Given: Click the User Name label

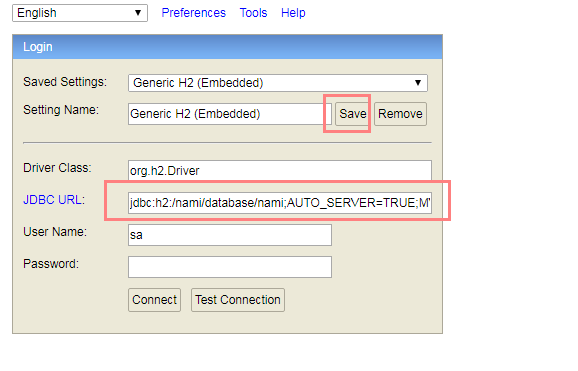Looking at the screenshot, I should 55,232.
